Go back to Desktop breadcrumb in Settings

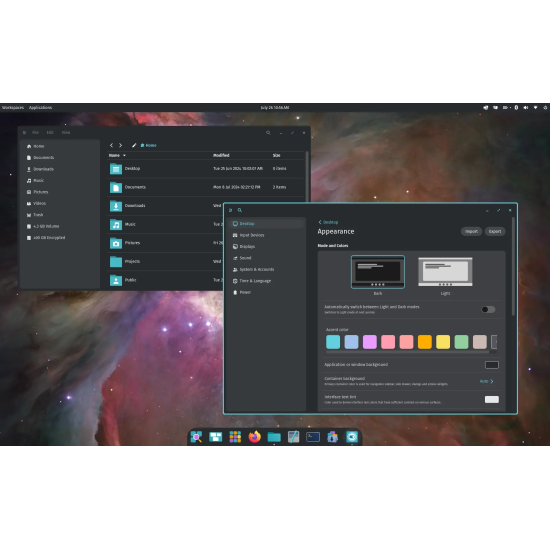328,222
